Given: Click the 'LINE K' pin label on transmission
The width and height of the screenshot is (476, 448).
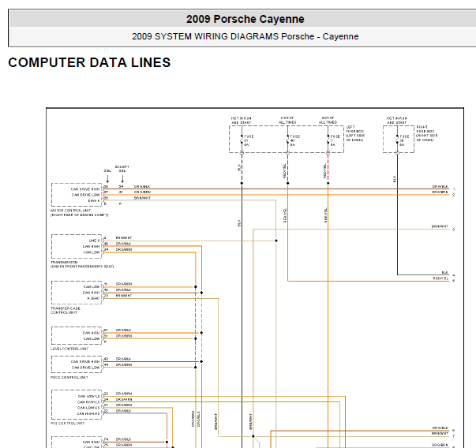Looking at the screenshot, I should pyautogui.click(x=94, y=241).
